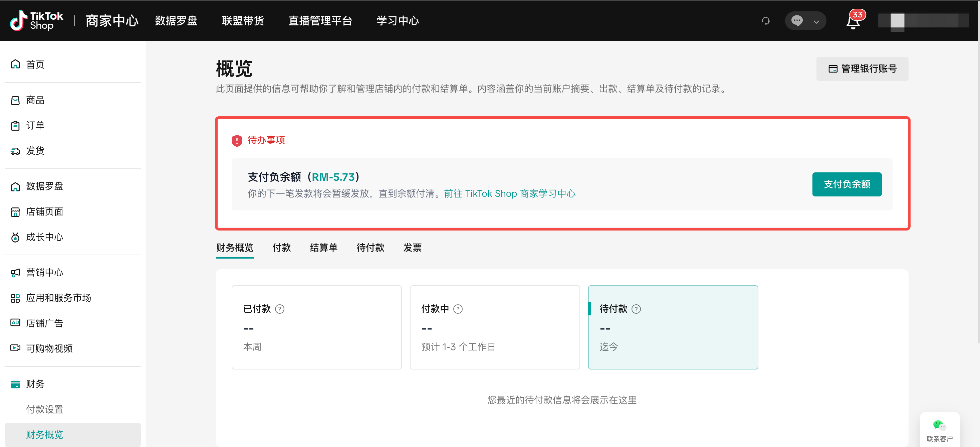The width and height of the screenshot is (980, 447).
Task: Click help icon next to 付款中
Action: pyautogui.click(x=458, y=309)
